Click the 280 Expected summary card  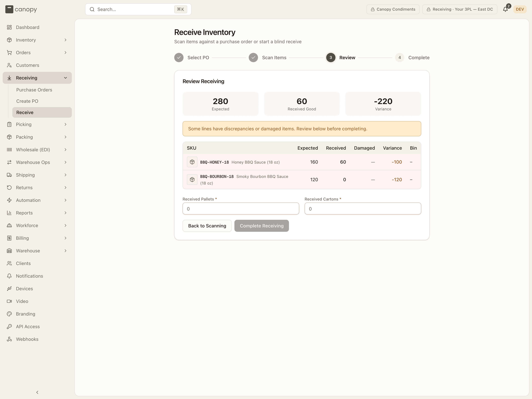click(x=221, y=104)
